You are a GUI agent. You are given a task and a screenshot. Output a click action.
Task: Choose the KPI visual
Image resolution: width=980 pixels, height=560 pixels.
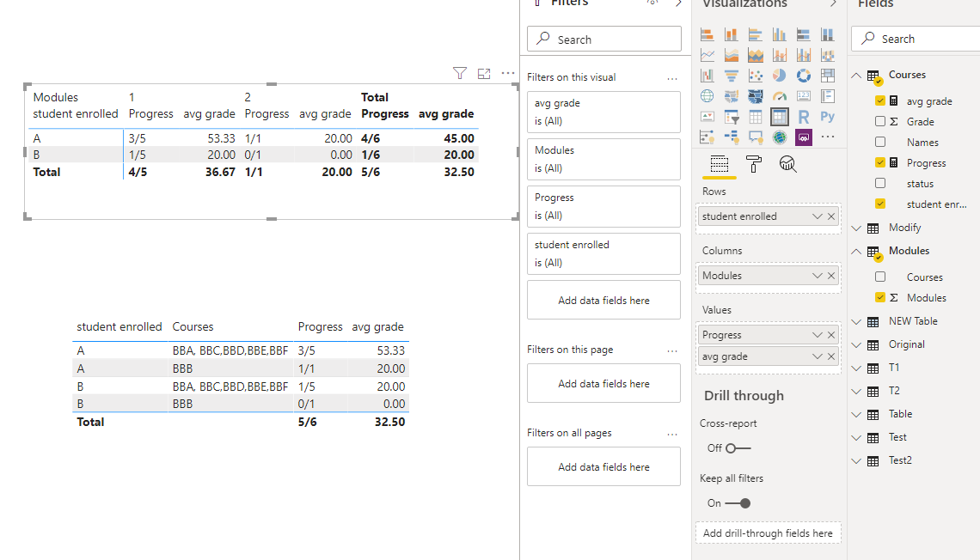[x=707, y=117]
